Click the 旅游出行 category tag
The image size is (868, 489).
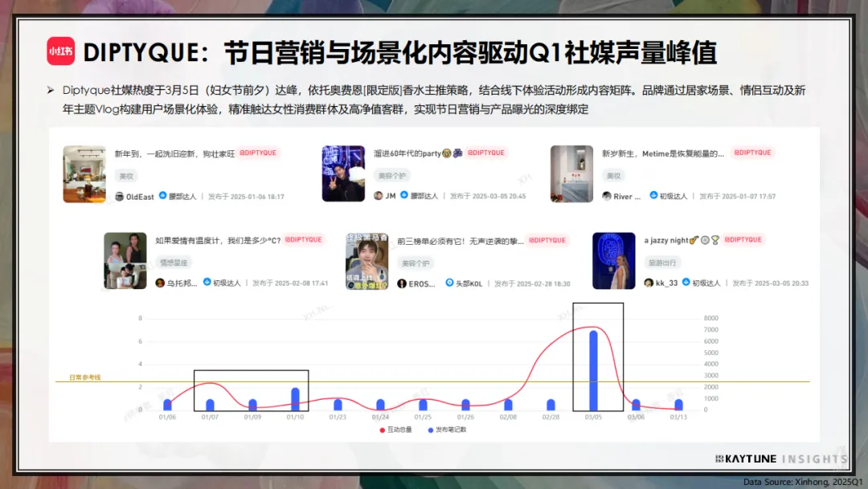(x=662, y=263)
